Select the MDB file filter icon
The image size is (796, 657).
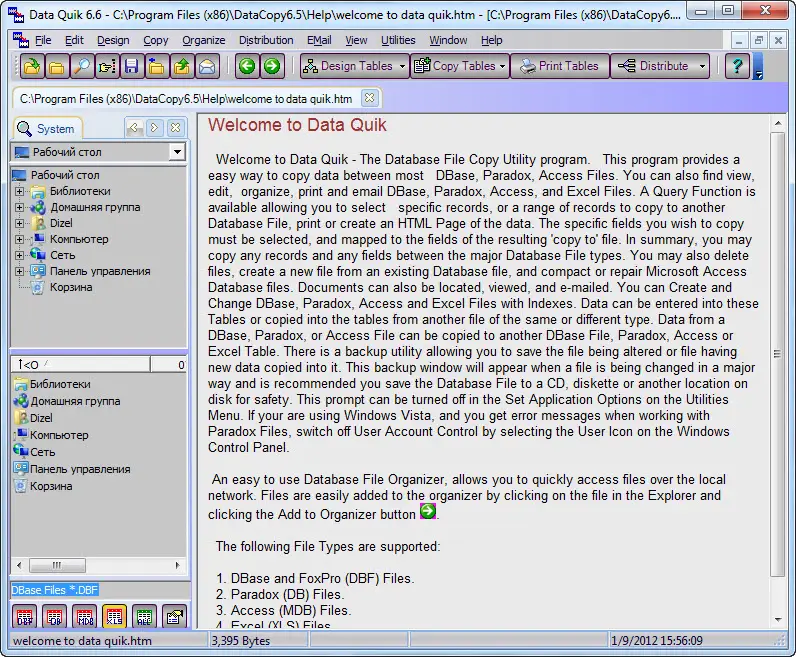coord(85,616)
